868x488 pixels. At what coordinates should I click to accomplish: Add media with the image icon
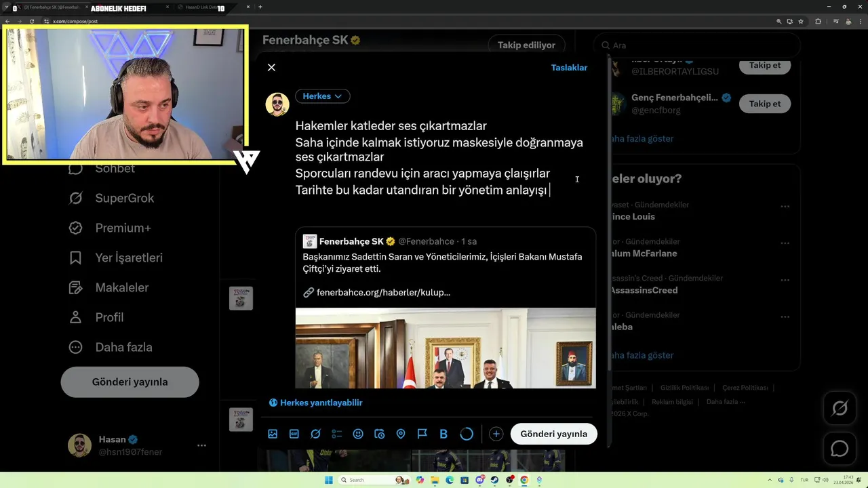pyautogui.click(x=273, y=434)
